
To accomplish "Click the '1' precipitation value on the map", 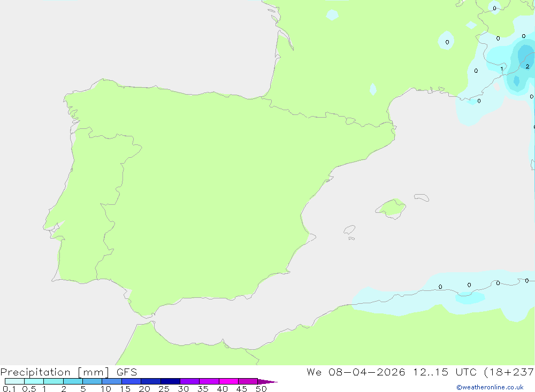I will pyautogui.click(x=502, y=69).
